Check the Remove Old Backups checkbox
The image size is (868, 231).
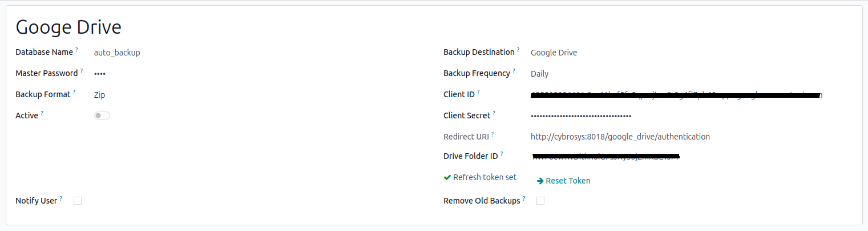[x=540, y=201]
